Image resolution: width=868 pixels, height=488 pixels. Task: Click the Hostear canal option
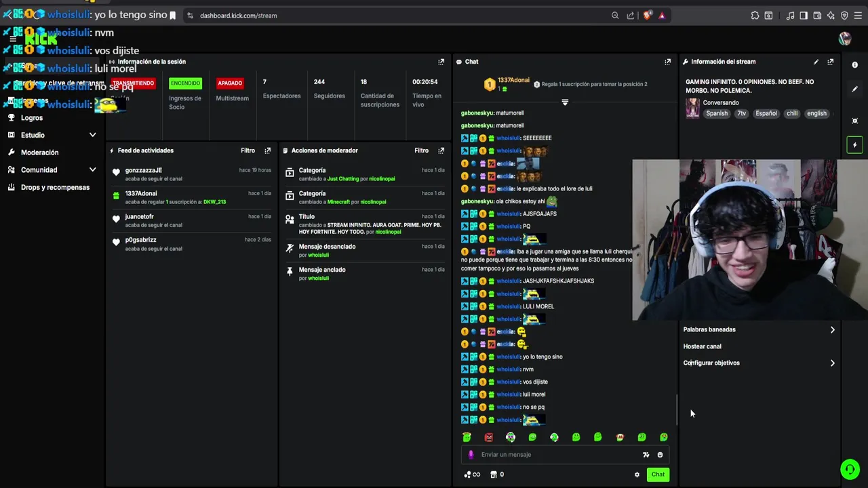tap(702, 346)
